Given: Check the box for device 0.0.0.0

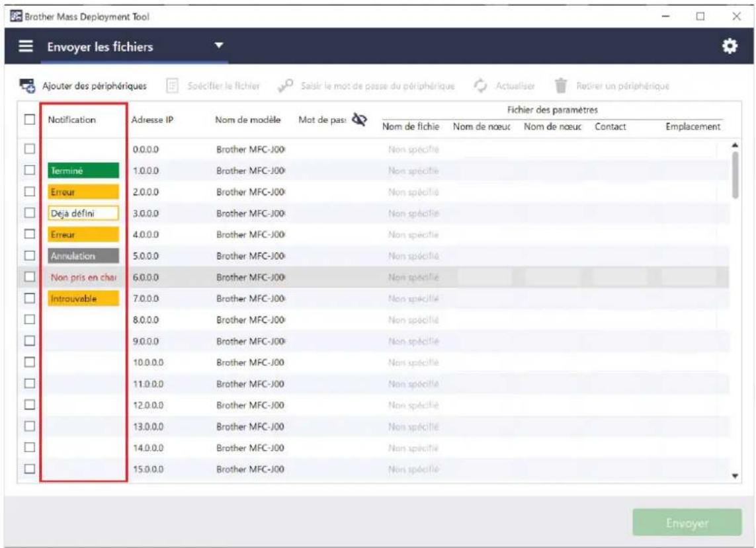Looking at the screenshot, I should (x=29, y=149).
